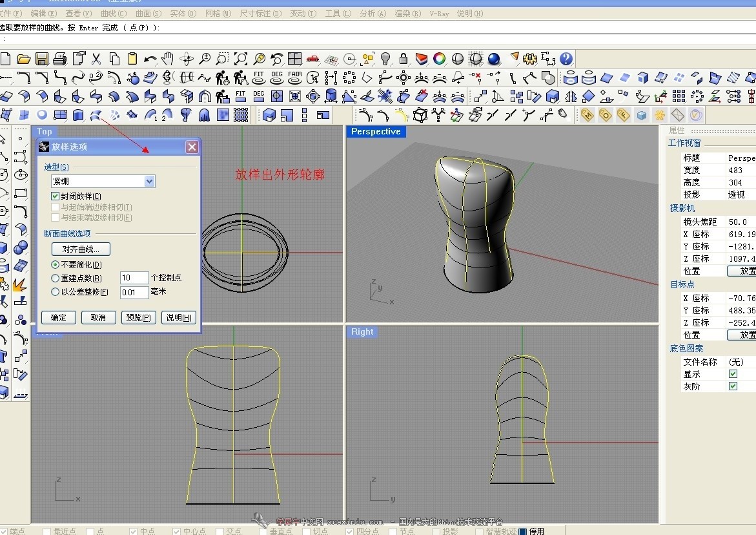Click the 放置 button under 摄影机
The height and width of the screenshot is (535, 756).
742,271
